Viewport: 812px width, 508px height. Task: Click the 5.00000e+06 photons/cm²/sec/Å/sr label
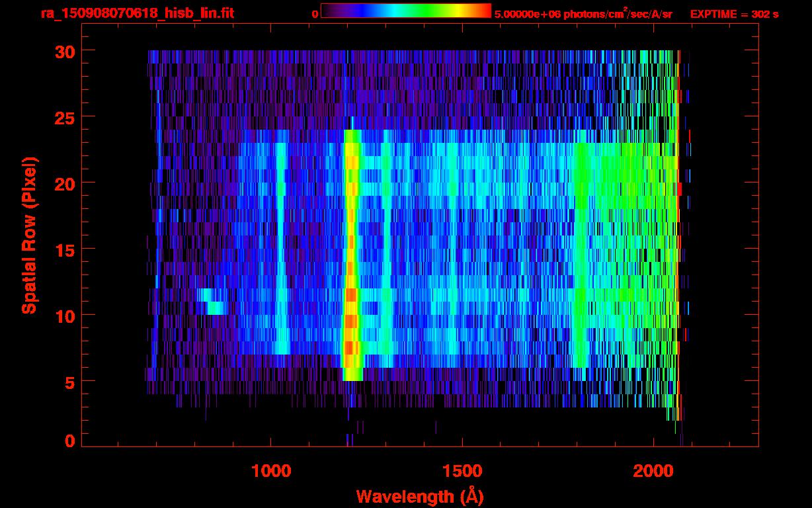tap(583, 13)
